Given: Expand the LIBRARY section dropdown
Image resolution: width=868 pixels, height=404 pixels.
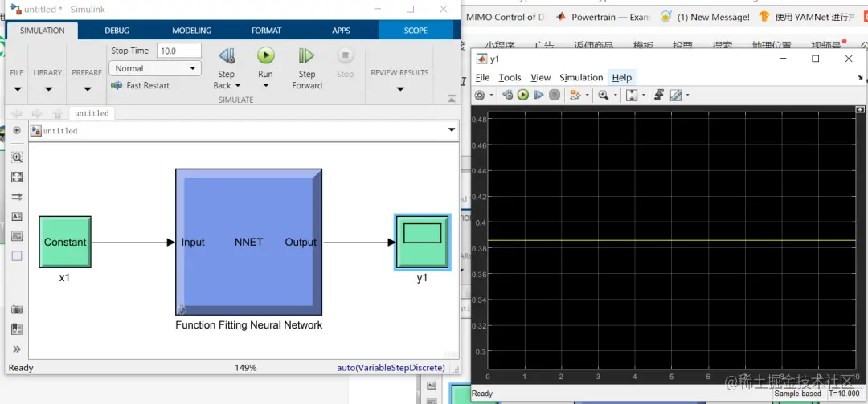Looking at the screenshot, I should tap(48, 89).
